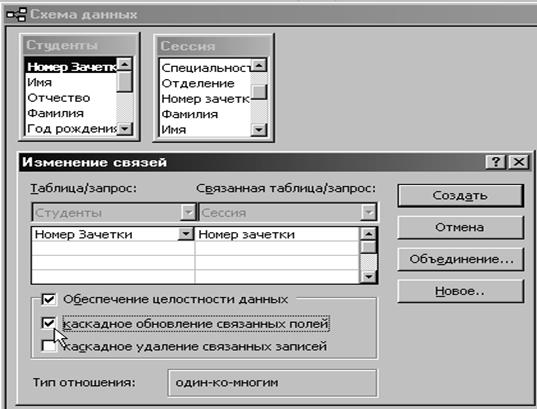Click the Номер зачетки related field cell
The image size is (537, 409).
(x=278, y=234)
